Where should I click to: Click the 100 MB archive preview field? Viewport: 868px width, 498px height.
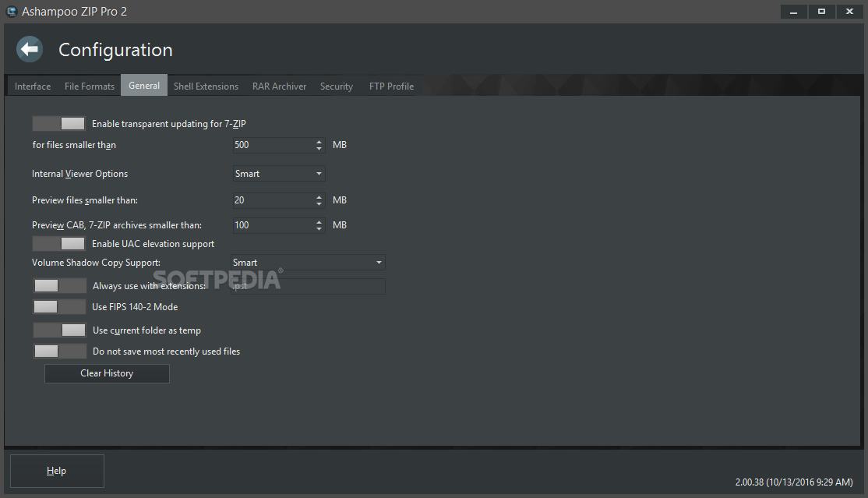click(273, 225)
